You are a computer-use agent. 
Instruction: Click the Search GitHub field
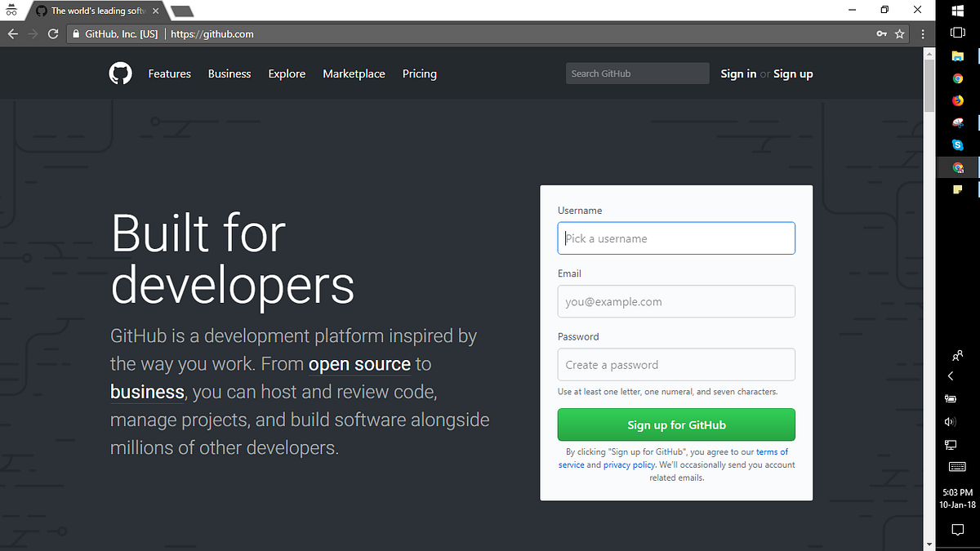point(637,73)
